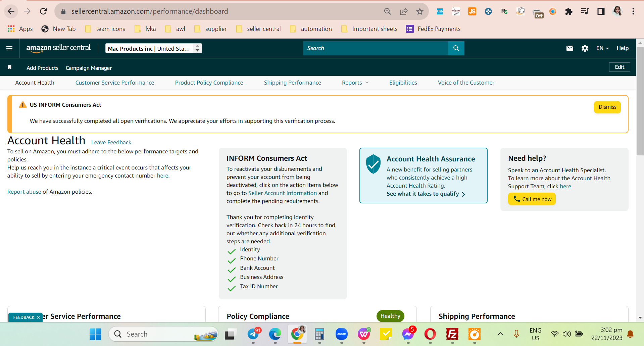Follow the Report abuse link
644x346 pixels.
24,192
